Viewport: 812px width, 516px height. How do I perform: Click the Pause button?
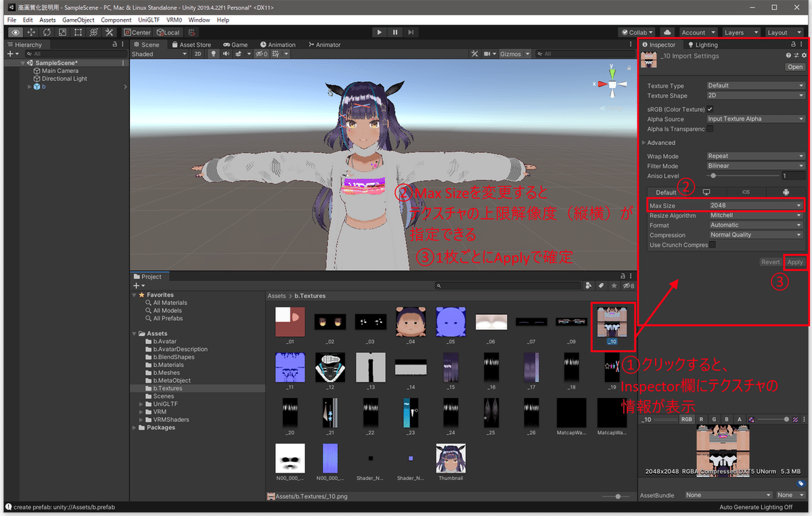pos(395,32)
